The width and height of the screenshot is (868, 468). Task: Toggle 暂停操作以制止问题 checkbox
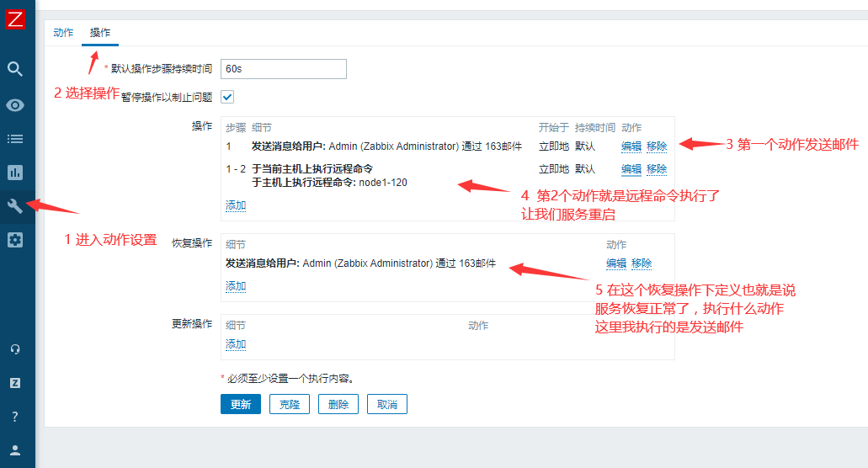coord(227,97)
